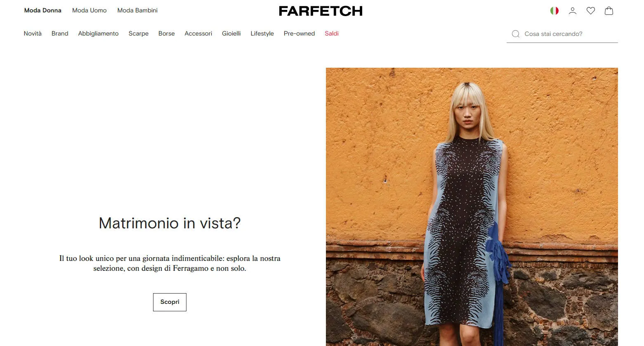Open the Gioielli menu

coord(231,33)
